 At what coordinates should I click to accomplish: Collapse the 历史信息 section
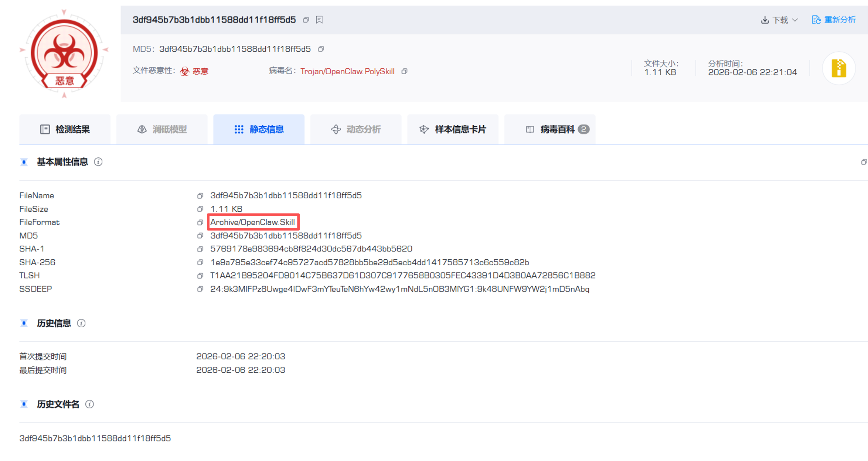(x=24, y=324)
